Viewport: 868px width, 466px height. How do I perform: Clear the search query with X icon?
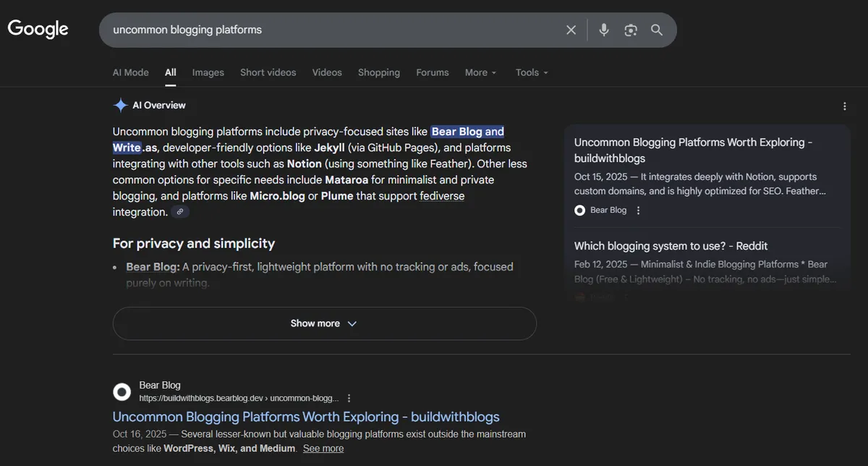point(571,30)
